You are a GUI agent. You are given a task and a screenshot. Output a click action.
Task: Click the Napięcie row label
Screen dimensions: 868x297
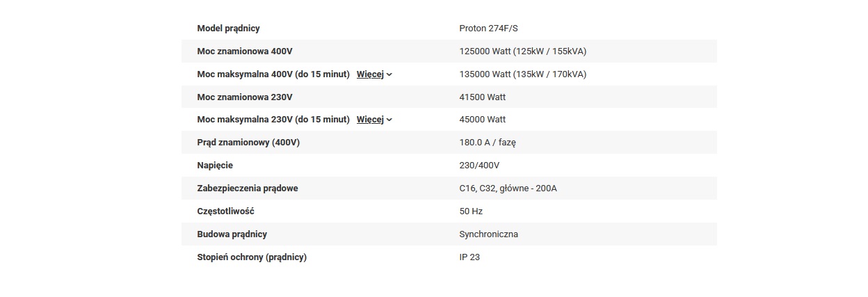pyautogui.click(x=215, y=166)
